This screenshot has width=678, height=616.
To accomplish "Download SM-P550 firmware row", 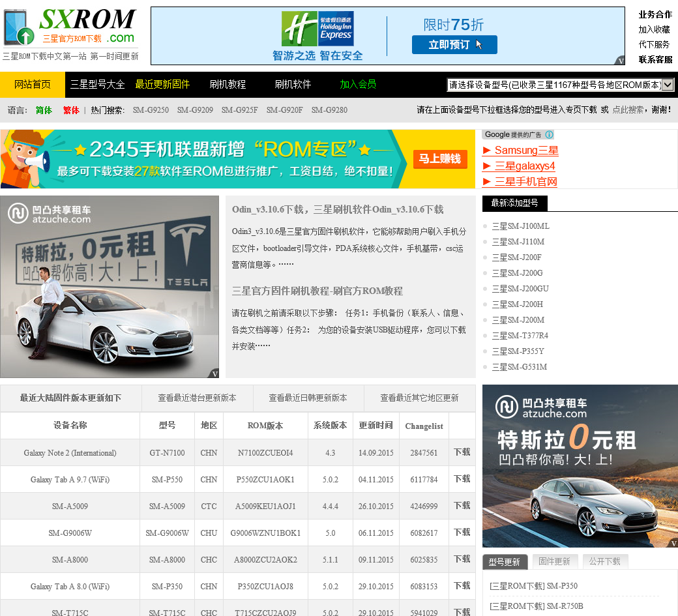I will pyautogui.click(x=462, y=479).
